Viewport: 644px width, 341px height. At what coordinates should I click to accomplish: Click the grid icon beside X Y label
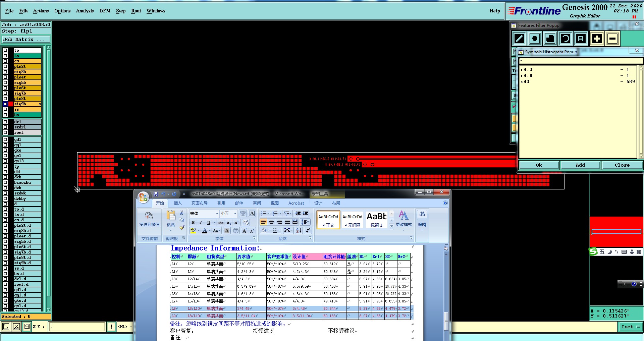pyautogui.click(x=27, y=327)
